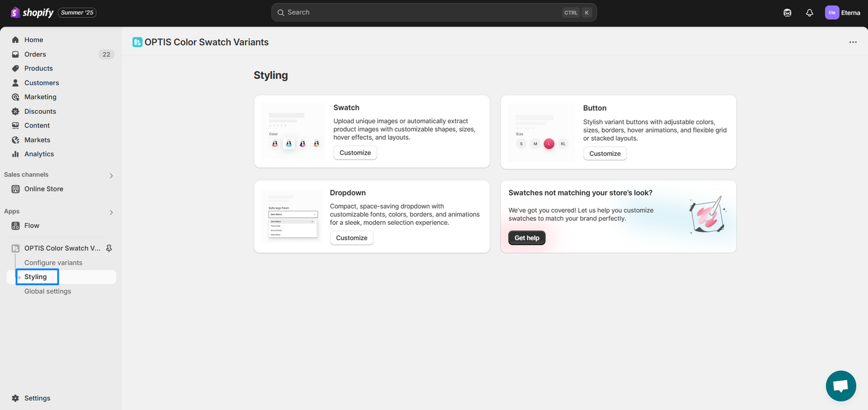
Task: Open Content page in sidebar
Action: pos(37,125)
